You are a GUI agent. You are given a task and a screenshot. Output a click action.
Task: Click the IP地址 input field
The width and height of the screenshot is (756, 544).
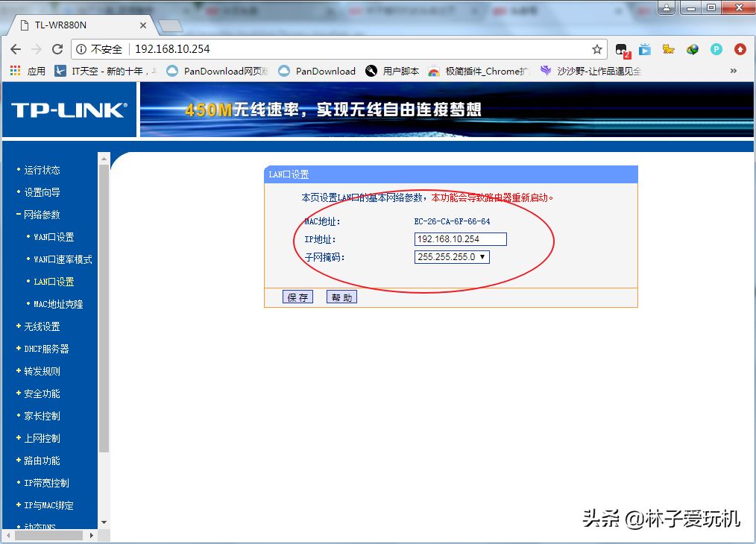point(460,239)
